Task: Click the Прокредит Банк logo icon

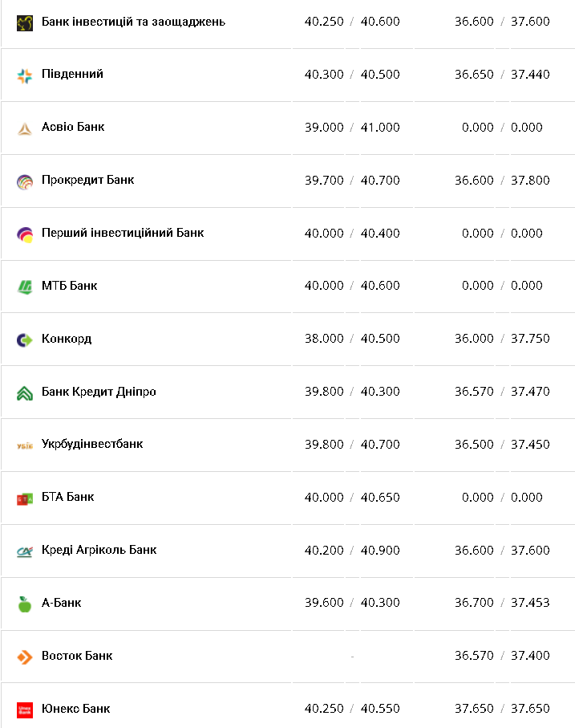Action: 25,181
